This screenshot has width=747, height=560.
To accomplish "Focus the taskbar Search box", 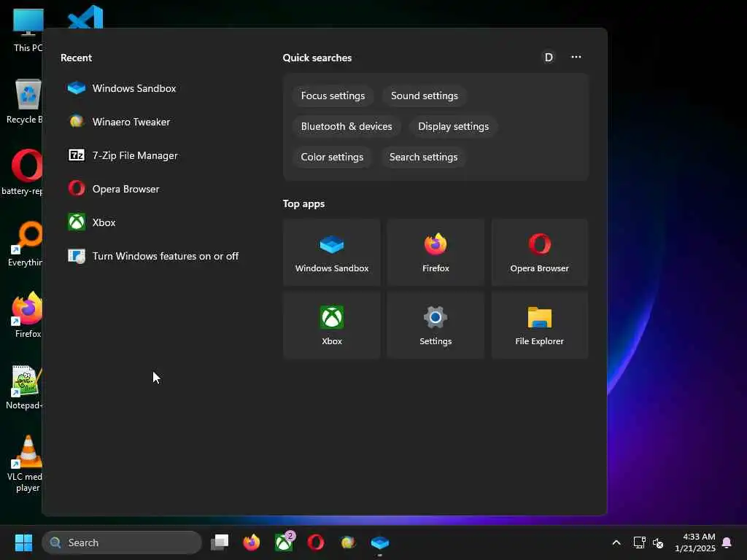I will pos(122,542).
